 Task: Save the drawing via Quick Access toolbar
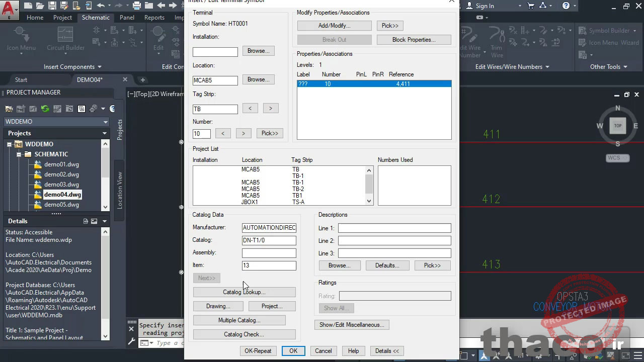[x=52, y=6]
